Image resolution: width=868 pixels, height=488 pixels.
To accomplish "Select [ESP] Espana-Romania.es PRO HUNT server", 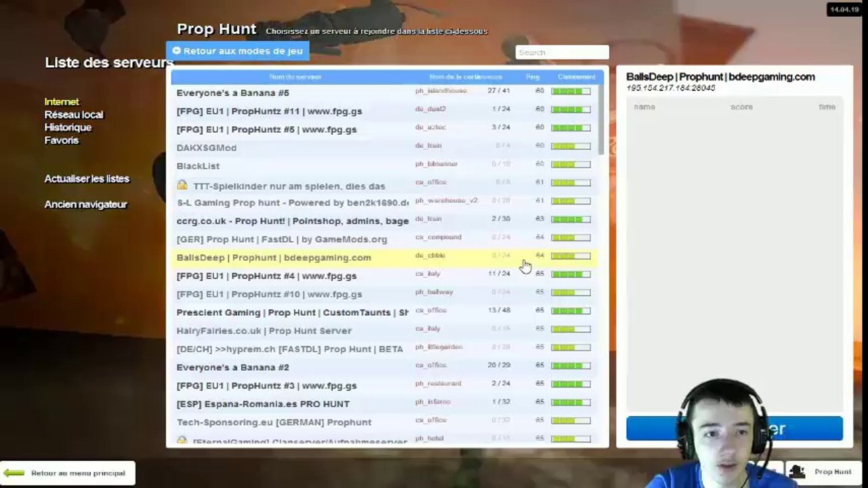I will click(x=384, y=404).
